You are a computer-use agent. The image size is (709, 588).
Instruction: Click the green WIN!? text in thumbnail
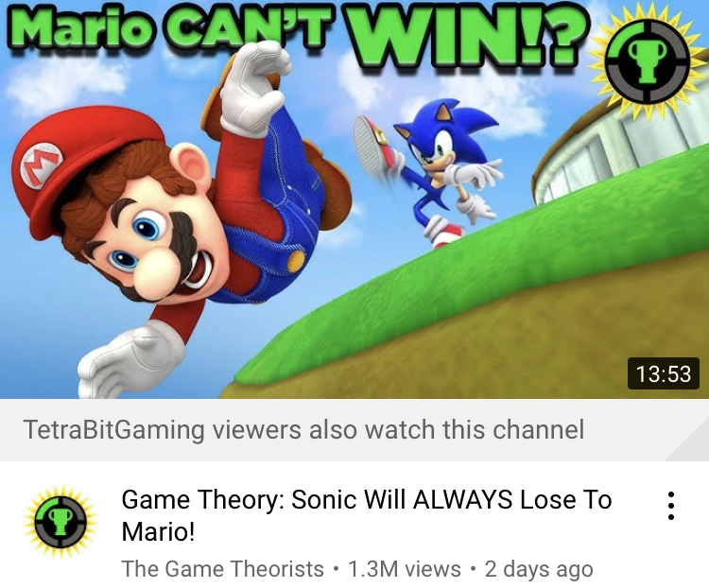coord(471,35)
